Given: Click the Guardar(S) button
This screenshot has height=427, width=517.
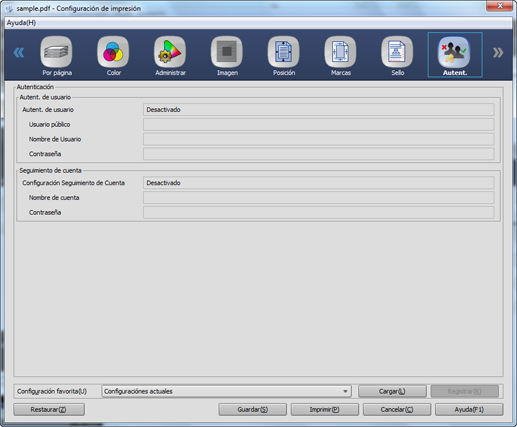Looking at the screenshot, I should (253, 409).
